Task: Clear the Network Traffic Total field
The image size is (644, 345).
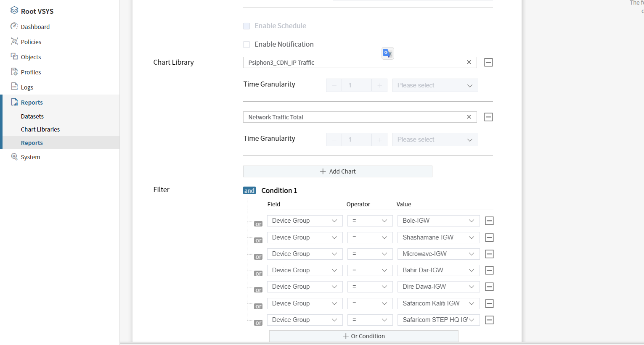Action: coord(469,117)
